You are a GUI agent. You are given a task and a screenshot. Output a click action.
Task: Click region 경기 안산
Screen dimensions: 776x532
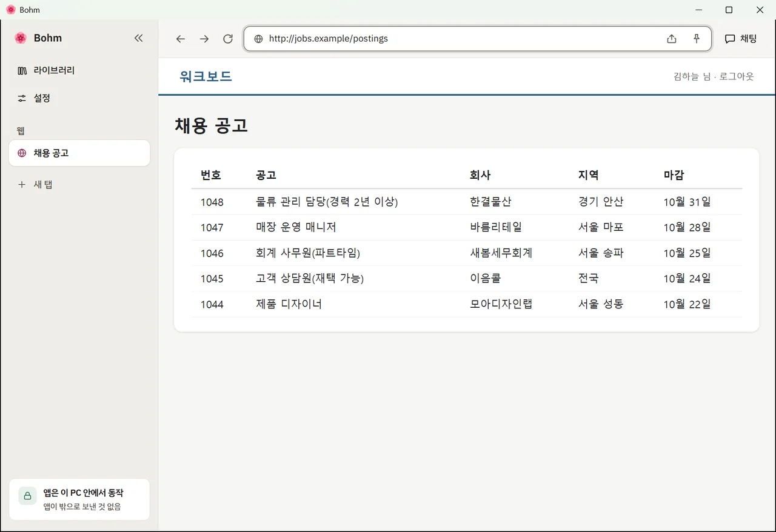click(601, 202)
